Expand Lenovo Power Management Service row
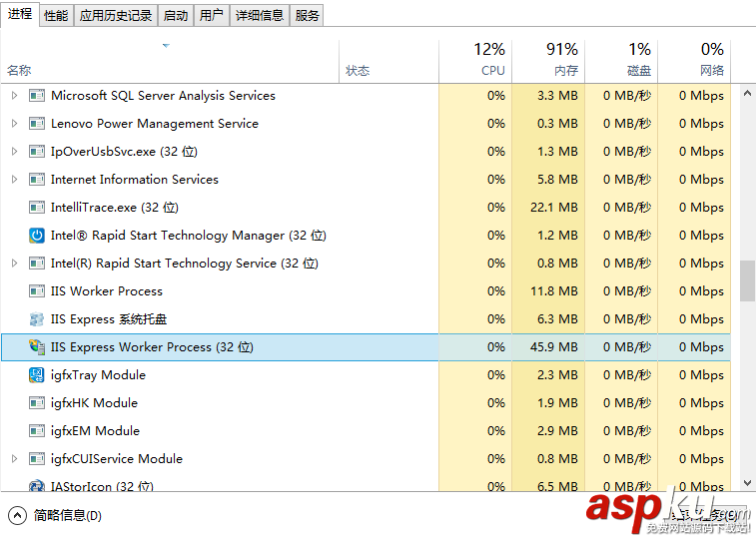The image size is (756, 540). (14, 124)
